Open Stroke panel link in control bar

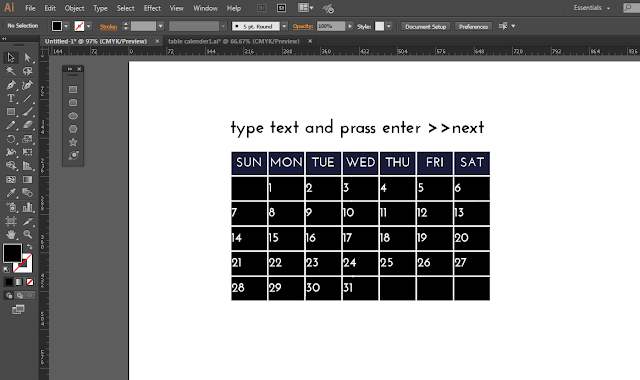coord(109,27)
